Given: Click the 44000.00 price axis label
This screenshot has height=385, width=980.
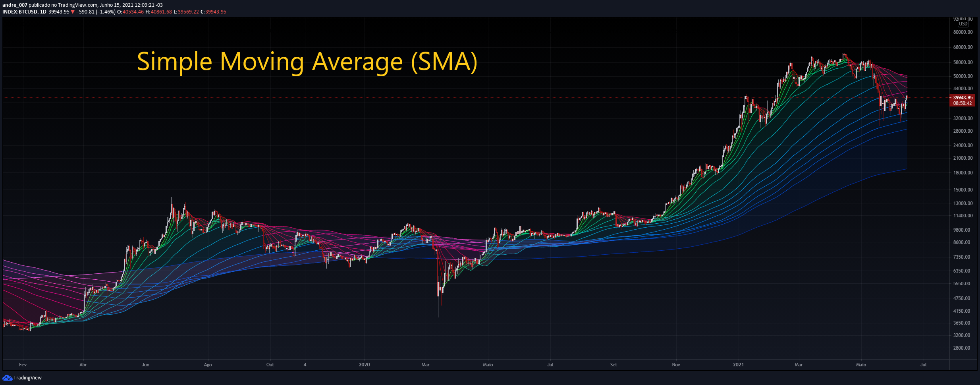Looking at the screenshot, I should click(963, 89).
